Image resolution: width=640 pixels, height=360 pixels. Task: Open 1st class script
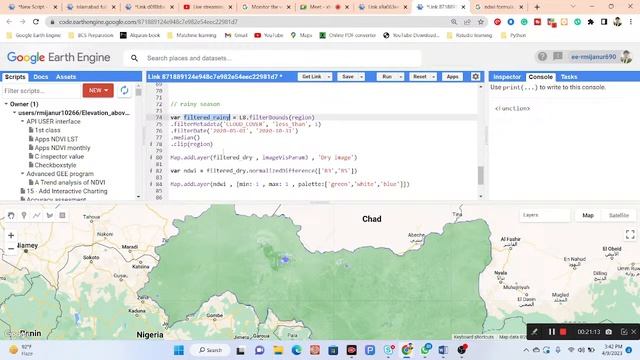pyautogui.click(x=47, y=130)
